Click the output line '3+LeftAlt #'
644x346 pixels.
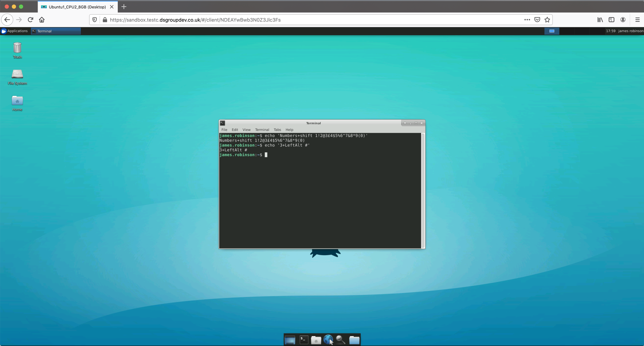click(x=233, y=150)
